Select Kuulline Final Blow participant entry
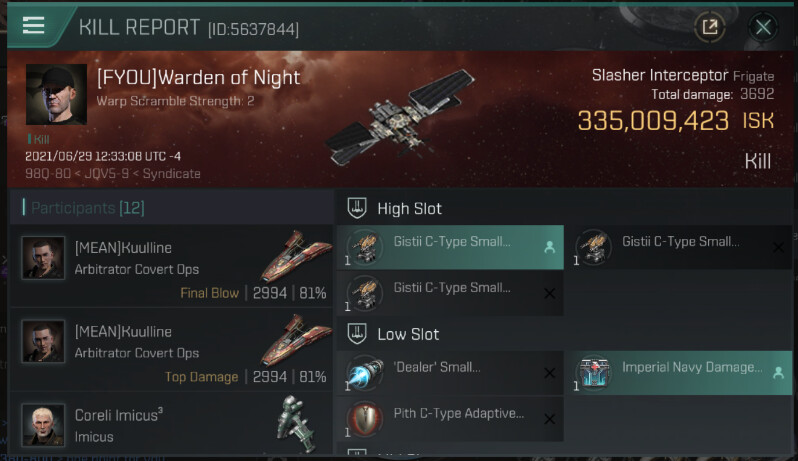The width and height of the screenshot is (798, 461). coord(172,267)
